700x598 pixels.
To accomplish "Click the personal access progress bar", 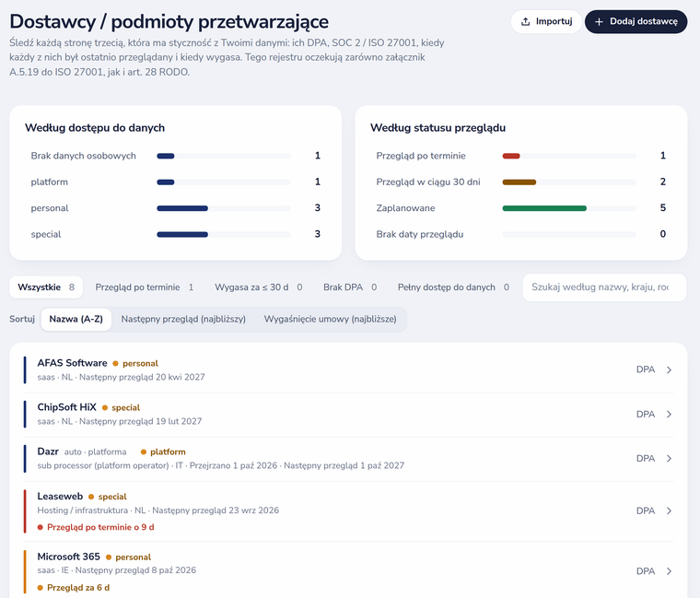I will point(224,208).
